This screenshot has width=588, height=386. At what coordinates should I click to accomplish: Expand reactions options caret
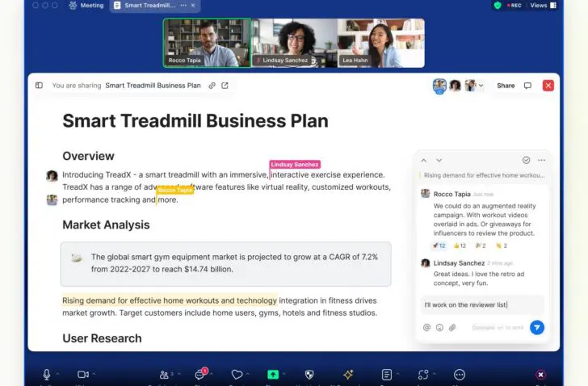tap(248, 373)
